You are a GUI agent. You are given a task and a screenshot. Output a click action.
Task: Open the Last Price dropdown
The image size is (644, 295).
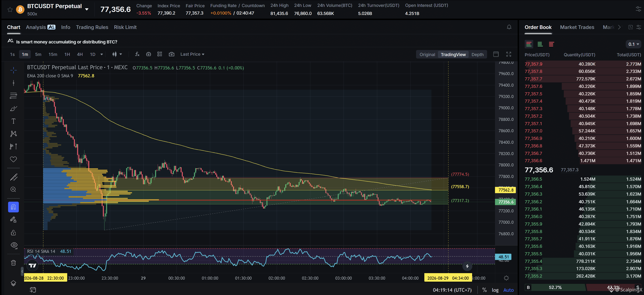[x=192, y=54]
